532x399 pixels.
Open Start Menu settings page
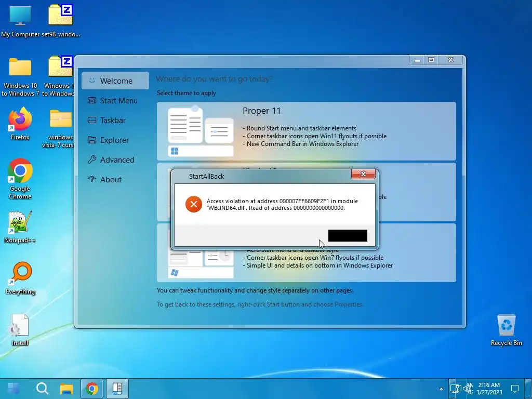pos(115,100)
